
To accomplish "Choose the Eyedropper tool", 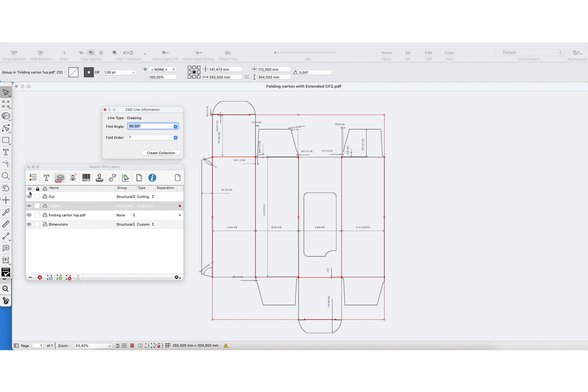I will pos(5,212).
